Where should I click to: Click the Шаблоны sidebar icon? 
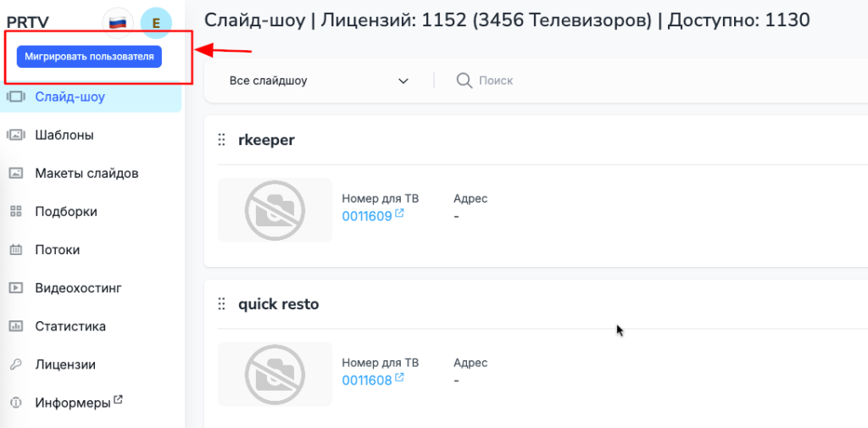click(15, 135)
